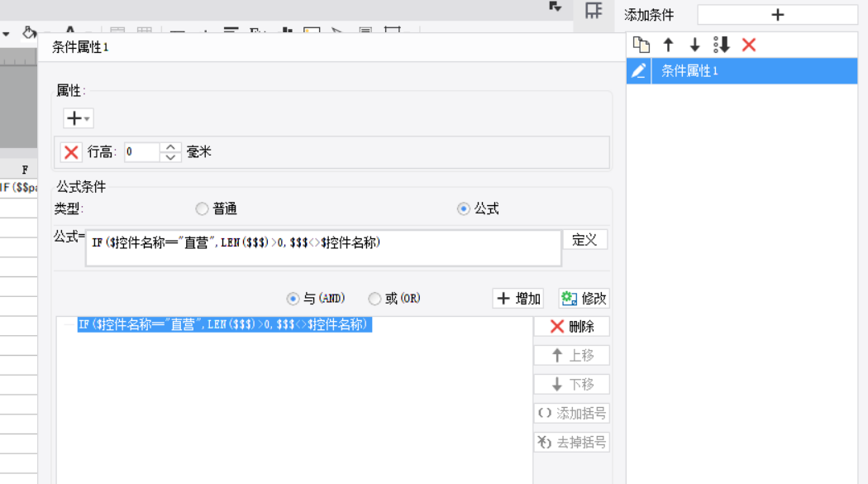Image resolution: width=868 pixels, height=484 pixels.
Task: Delete condition with red X icon
Action: click(748, 45)
